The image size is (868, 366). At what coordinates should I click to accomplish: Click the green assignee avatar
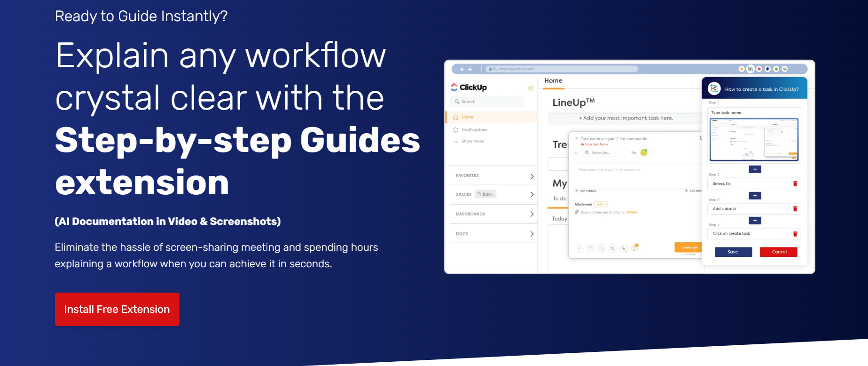[644, 152]
